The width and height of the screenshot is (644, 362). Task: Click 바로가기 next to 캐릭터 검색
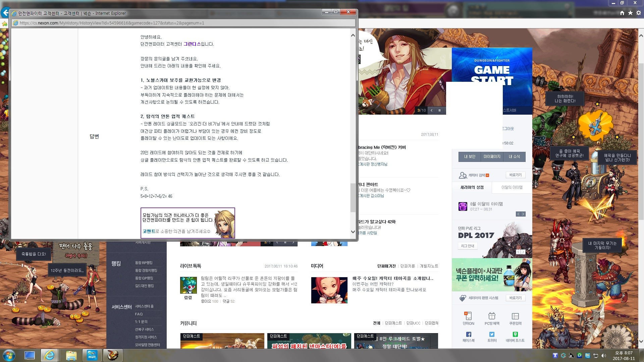[515, 175]
